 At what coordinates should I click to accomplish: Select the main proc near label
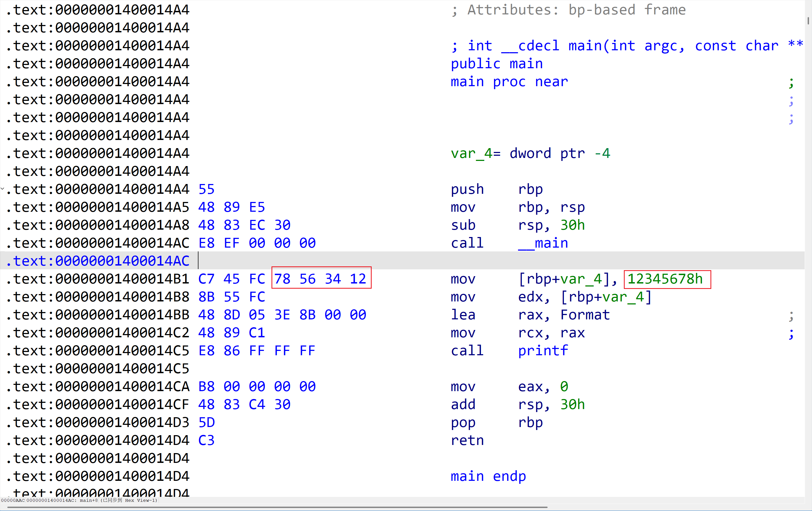click(x=509, y=82)
